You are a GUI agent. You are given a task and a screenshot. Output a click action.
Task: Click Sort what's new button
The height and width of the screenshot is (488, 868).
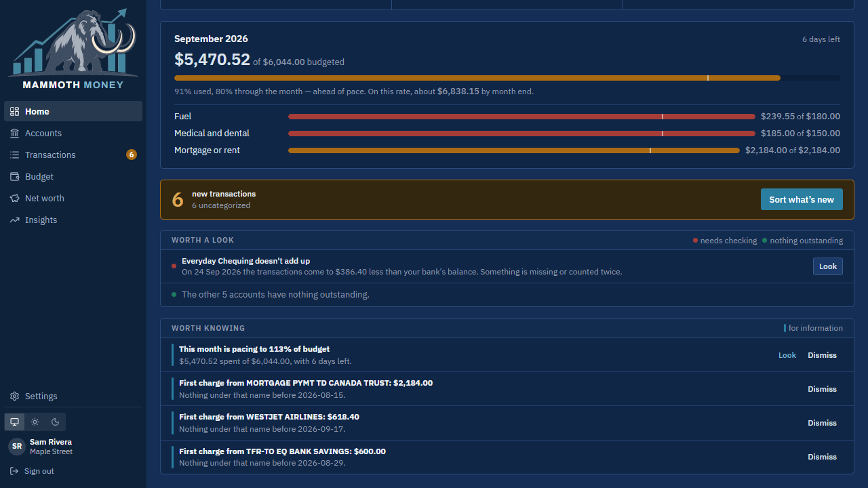tap(802, 199)
